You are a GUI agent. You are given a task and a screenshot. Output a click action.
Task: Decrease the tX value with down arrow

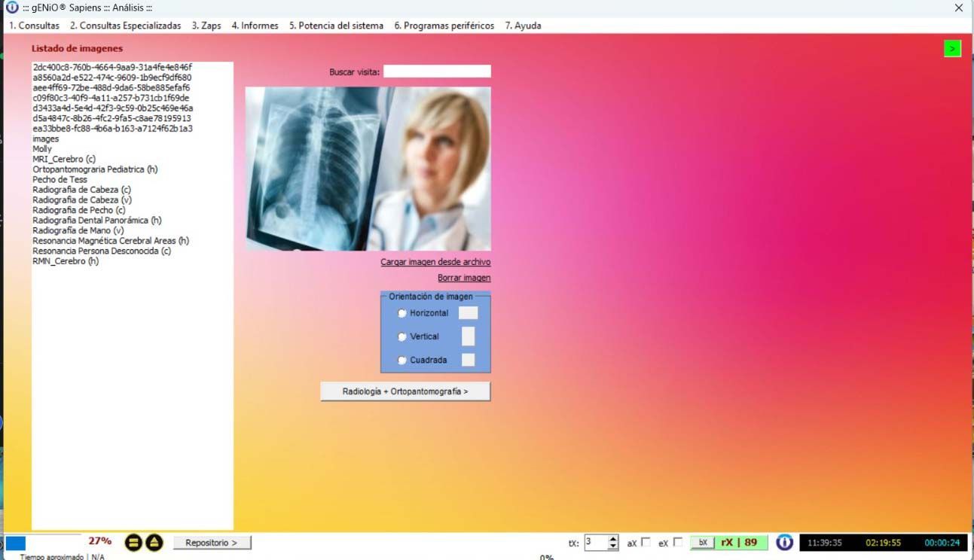pos(613,546)
